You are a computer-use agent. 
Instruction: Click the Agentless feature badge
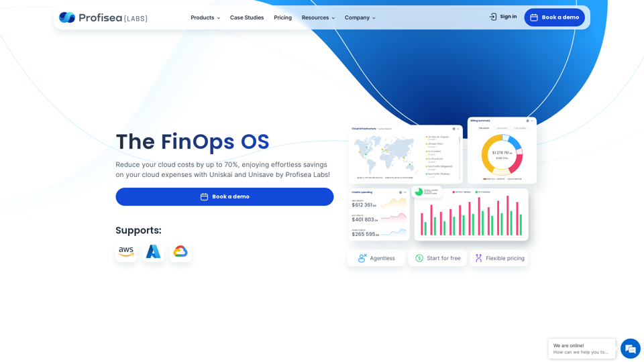click(x=376, y=258)
